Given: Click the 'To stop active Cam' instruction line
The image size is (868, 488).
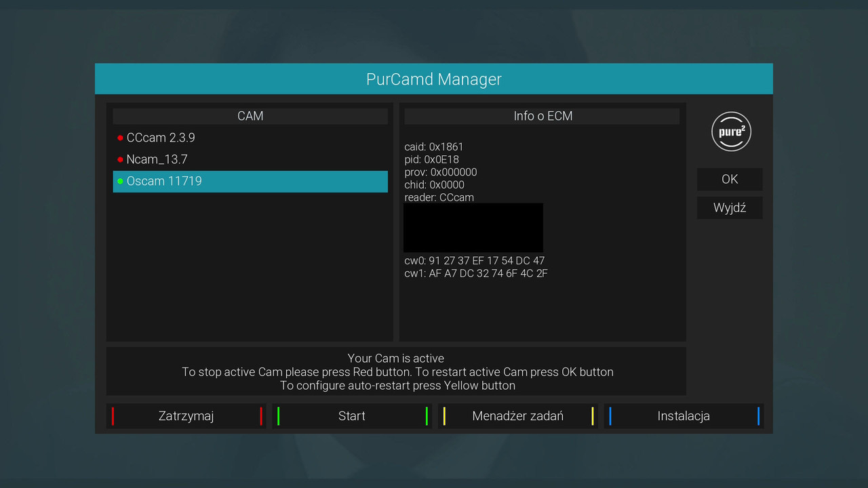Looking at the screenshot, I should pyautogui.click(x=397, y=372).
